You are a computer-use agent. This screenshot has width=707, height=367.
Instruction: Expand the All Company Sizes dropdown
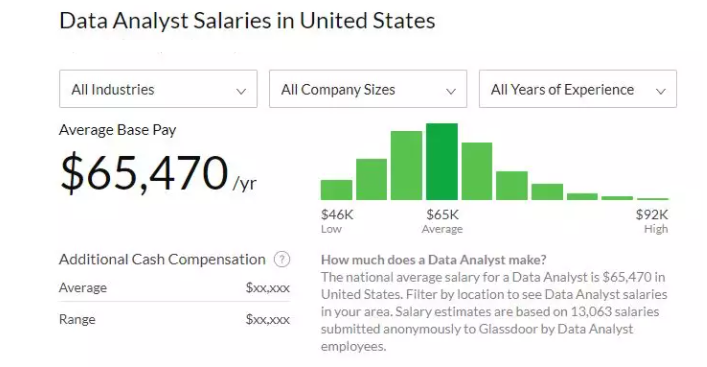pyautogui.click(x=368, y=89)
